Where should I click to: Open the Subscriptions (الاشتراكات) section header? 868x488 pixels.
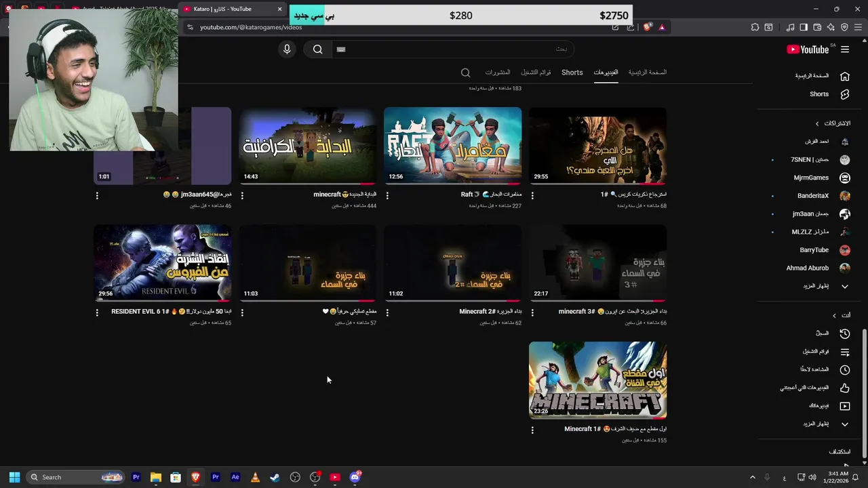click(x=833, y=123)
